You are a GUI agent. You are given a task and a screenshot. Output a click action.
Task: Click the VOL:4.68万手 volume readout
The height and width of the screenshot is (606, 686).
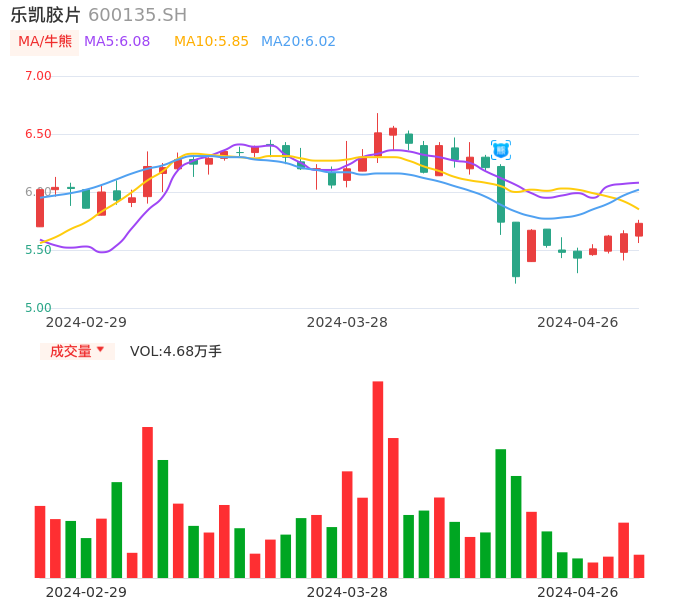point(175,351)
